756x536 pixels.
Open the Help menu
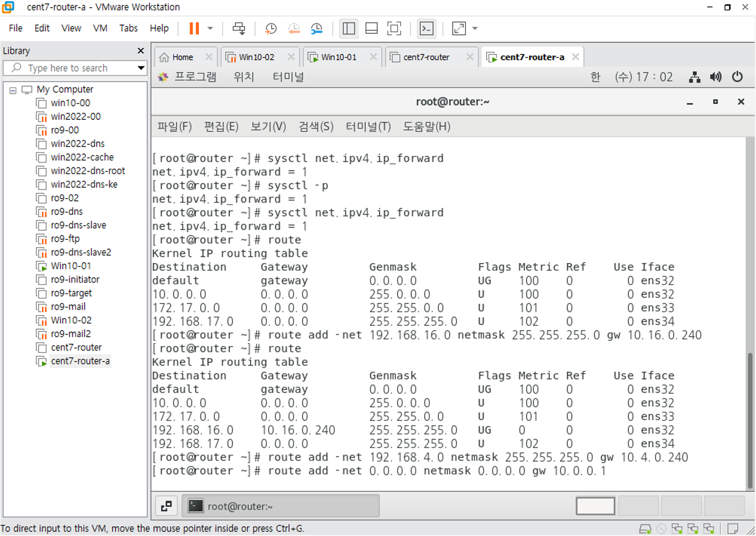(159, 28)
